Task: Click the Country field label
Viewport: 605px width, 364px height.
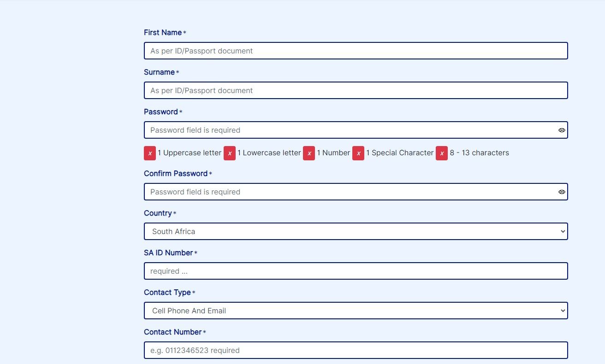Action: click(158, 213)
